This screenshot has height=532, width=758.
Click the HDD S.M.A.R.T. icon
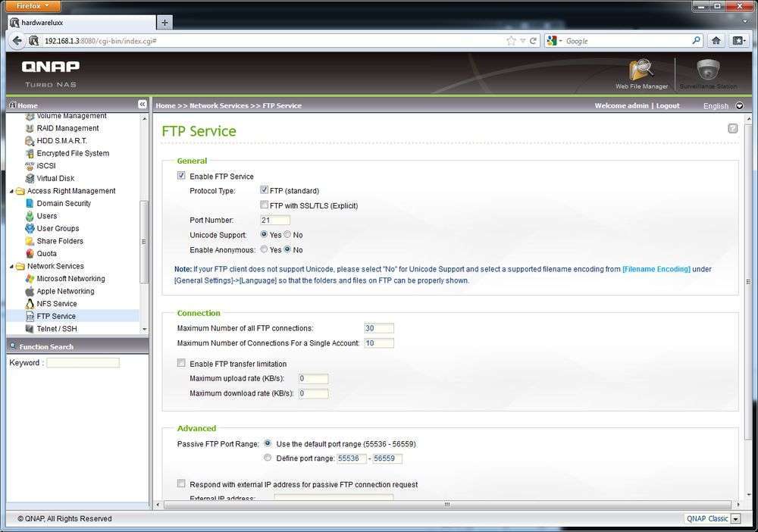[x=30, y=141]
